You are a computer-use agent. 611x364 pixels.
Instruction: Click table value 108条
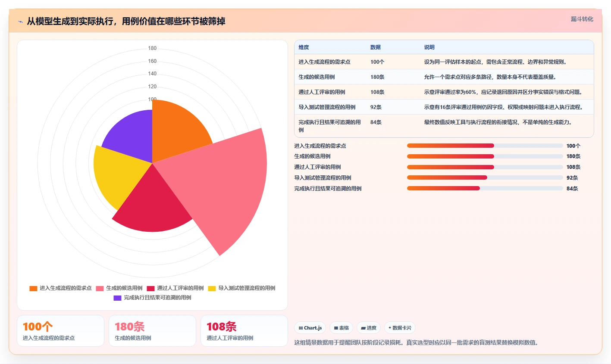[x=377, y=92]
